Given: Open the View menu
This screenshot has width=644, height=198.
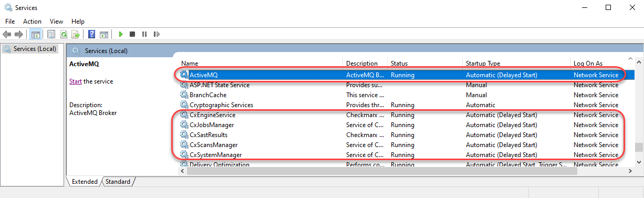Looking at the screenshot, I should pos(56,22).
